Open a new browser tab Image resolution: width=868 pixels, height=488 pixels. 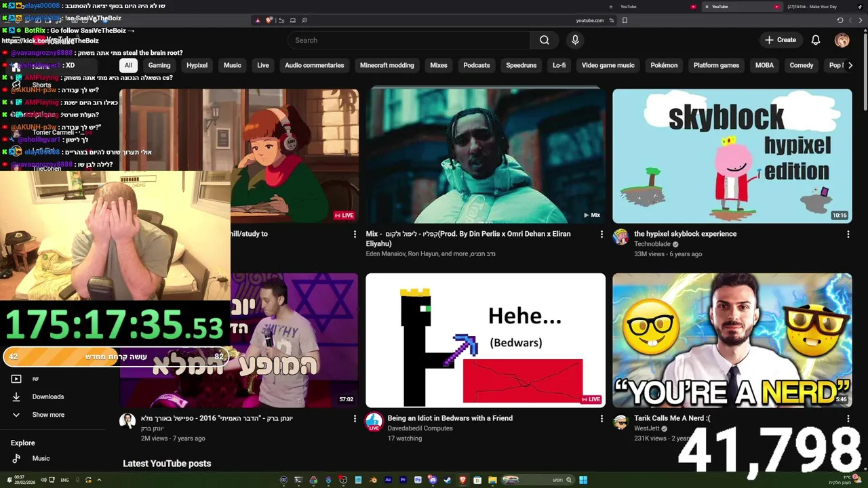(610, 7)
